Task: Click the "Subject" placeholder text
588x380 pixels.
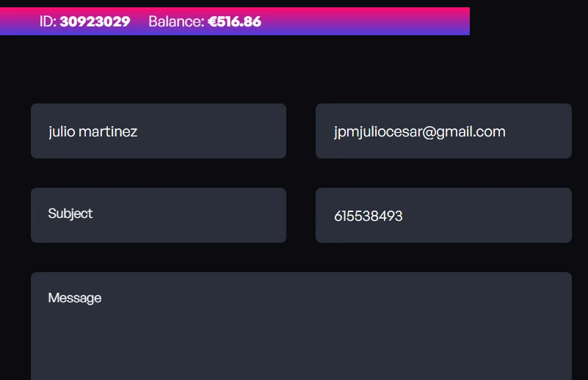Action: coord(70,213)
